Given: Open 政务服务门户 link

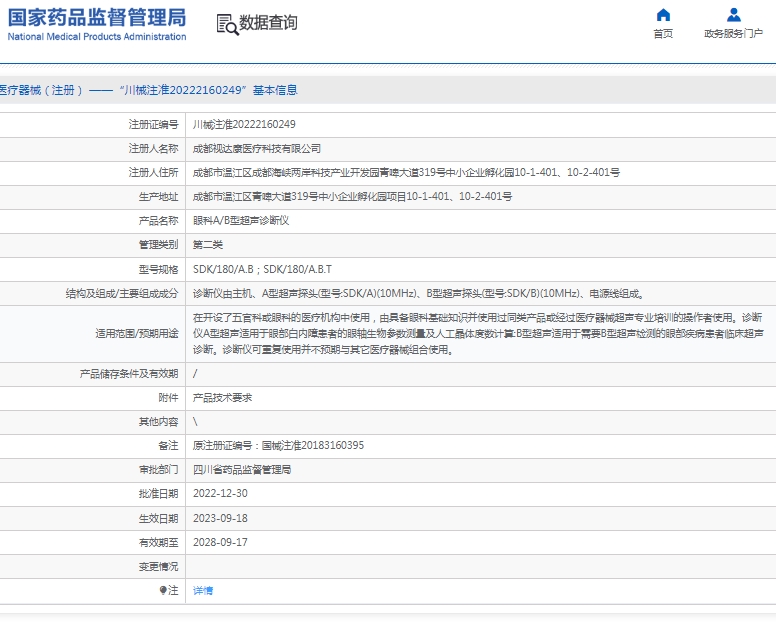Looking at the screenshot, I should coord(733,34).
